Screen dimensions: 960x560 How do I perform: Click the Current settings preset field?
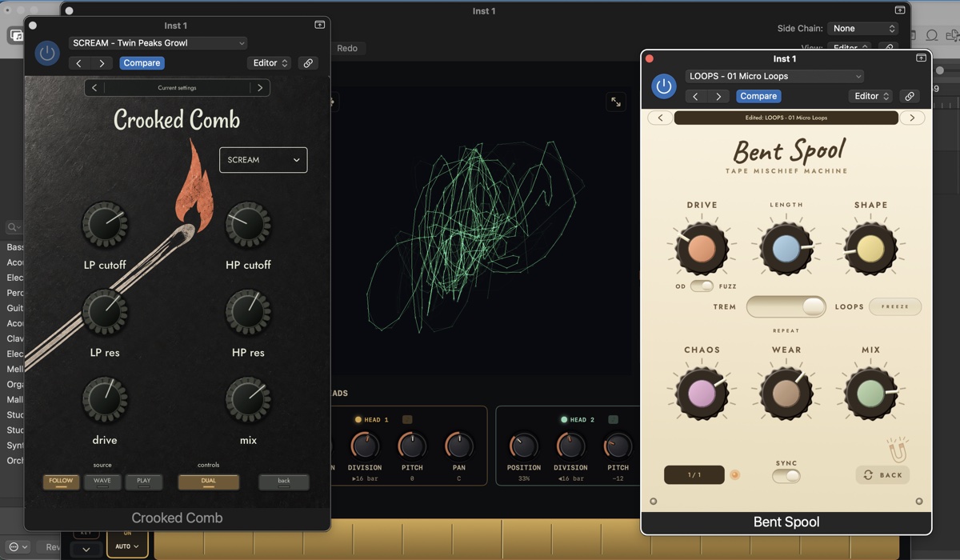click(x=177, y=88)
